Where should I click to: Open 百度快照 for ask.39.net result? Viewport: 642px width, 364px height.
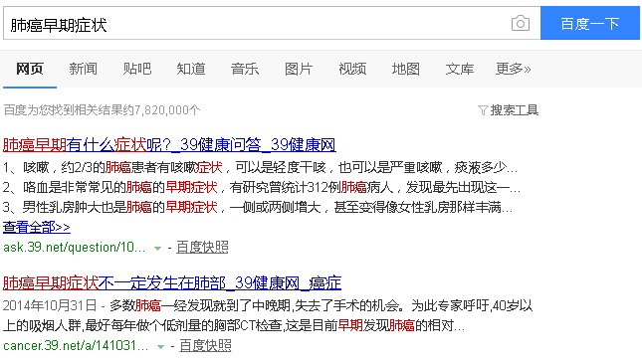pos(202,247)
